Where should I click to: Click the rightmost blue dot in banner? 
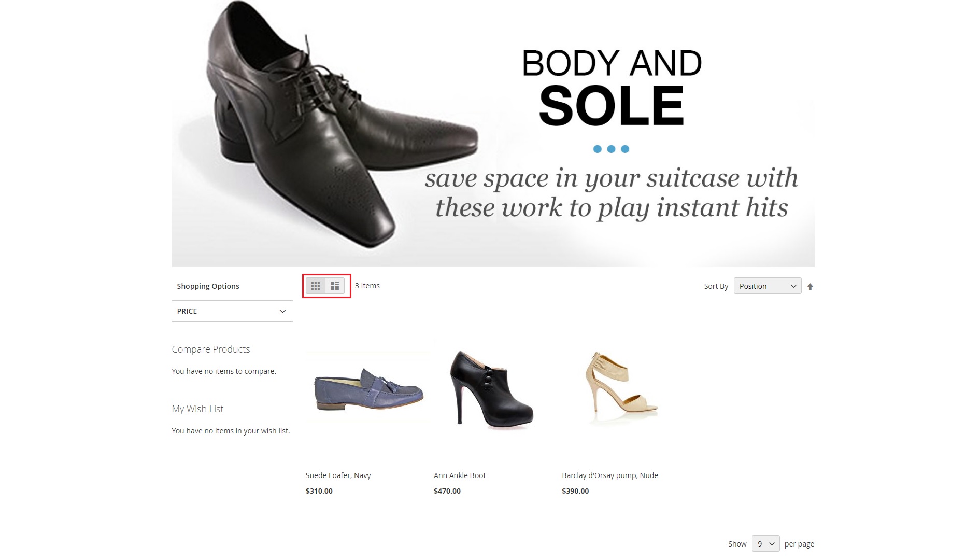point(625,149)
